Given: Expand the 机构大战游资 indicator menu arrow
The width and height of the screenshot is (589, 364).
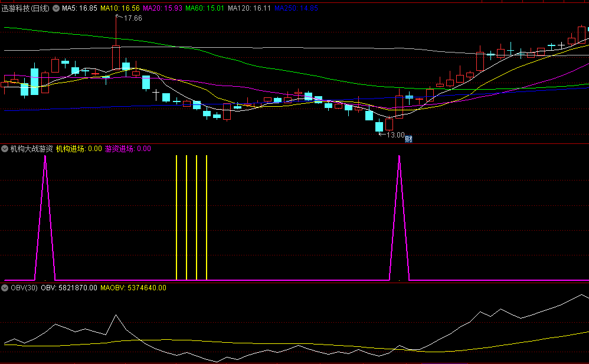Looking at the screenshot, I should click(5, 149).
